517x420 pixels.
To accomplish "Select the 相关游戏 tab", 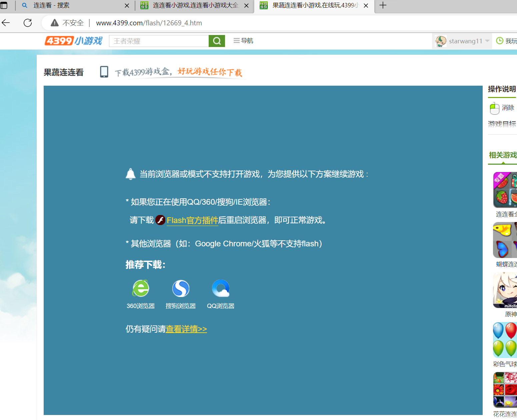I will tap(503, 155).
